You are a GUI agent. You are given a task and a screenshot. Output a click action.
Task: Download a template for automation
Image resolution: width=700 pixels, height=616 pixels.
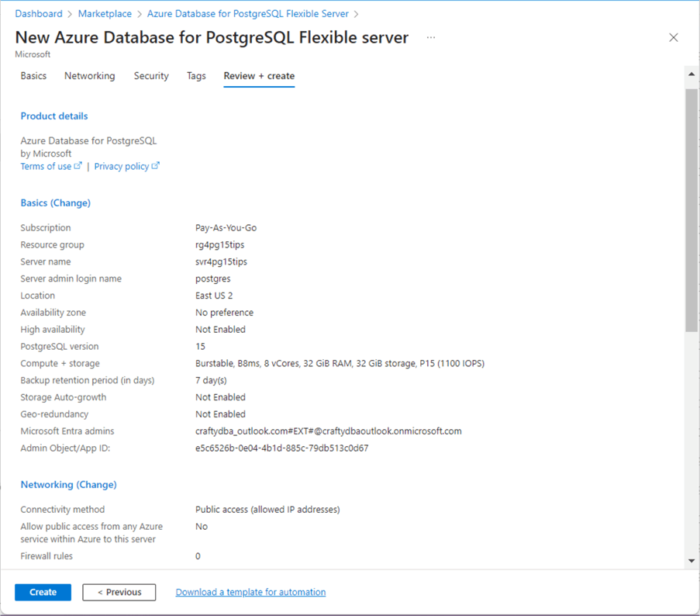pyautogui.click(x=250, y=592)
